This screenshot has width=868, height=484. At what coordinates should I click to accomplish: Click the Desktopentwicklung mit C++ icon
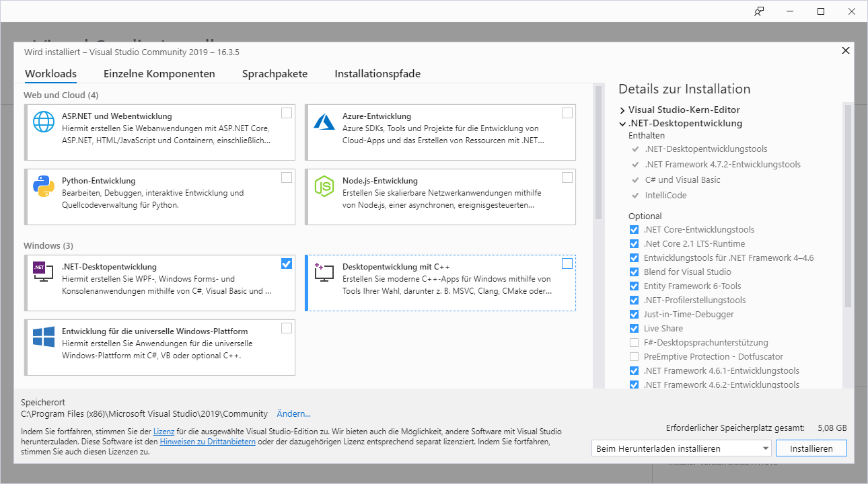click(x=324, y=272)
